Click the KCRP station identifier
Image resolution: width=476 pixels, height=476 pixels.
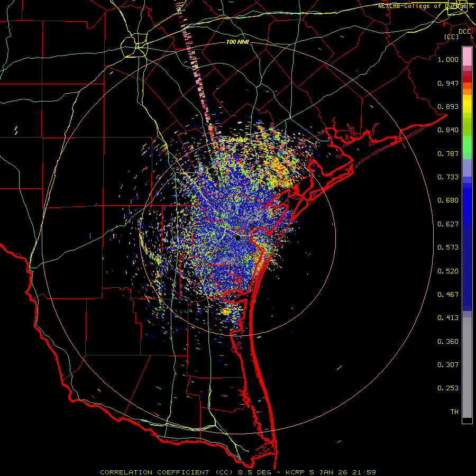pyautogui.click(x=296, y=472)
